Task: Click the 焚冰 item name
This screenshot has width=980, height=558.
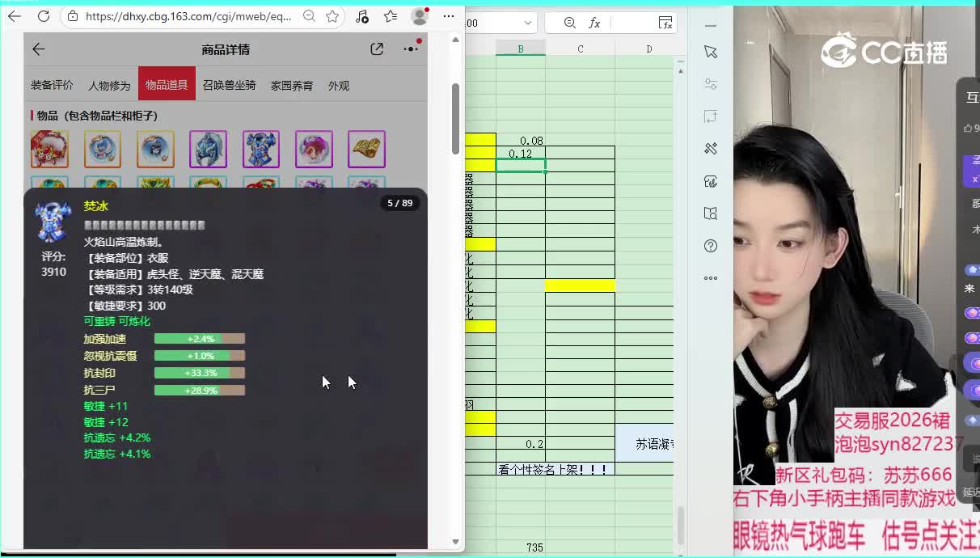Action: 96,206
